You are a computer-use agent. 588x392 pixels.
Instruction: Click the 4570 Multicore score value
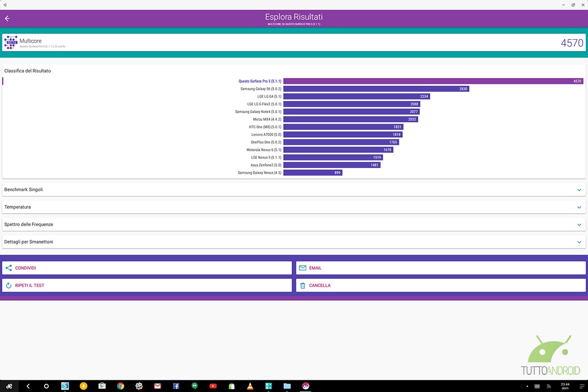(x=572, y=43)
